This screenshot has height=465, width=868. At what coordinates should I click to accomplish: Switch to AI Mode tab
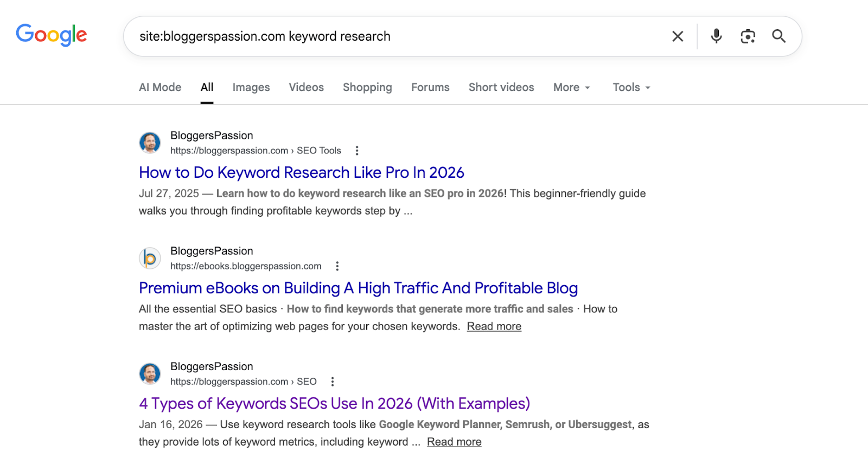tap(160, 87)
